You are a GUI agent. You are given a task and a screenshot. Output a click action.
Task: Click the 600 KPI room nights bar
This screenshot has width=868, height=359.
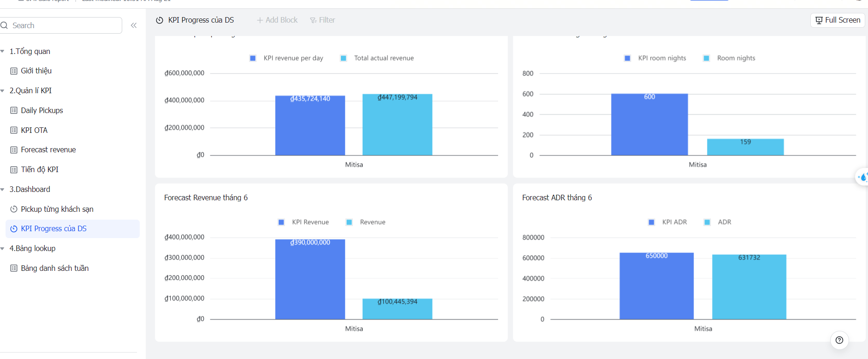tap(649, 125)
